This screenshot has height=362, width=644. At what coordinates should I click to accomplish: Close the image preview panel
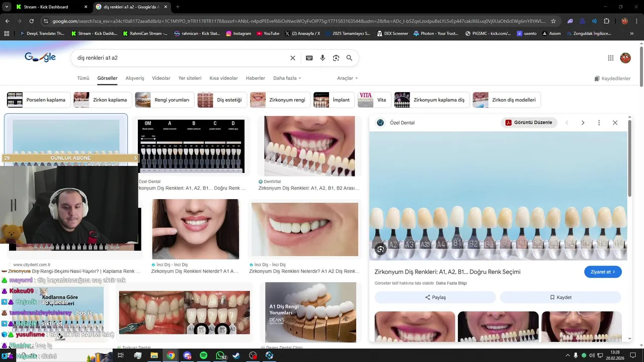615,123
